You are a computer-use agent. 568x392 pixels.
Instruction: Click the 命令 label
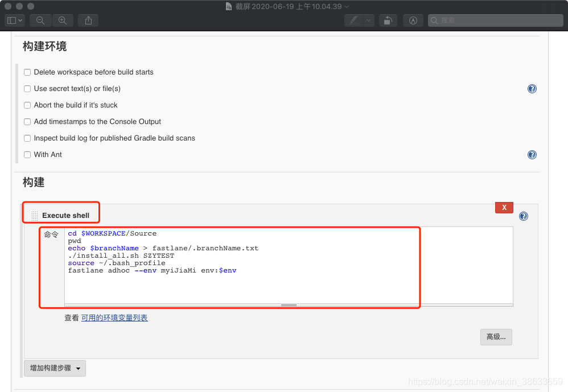coord(51,234)
